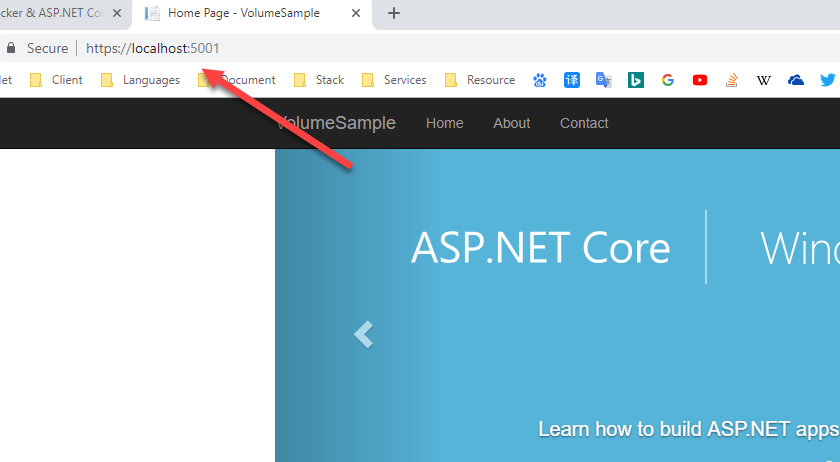Open the Client bookmarks folder
840x462 pixels.
pos(56,80)
